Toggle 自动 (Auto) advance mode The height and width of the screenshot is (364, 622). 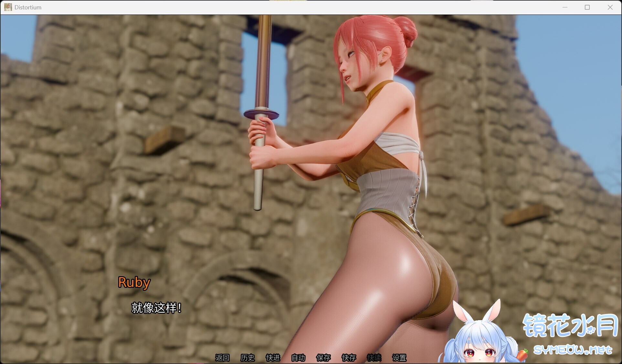pos(298,358)
